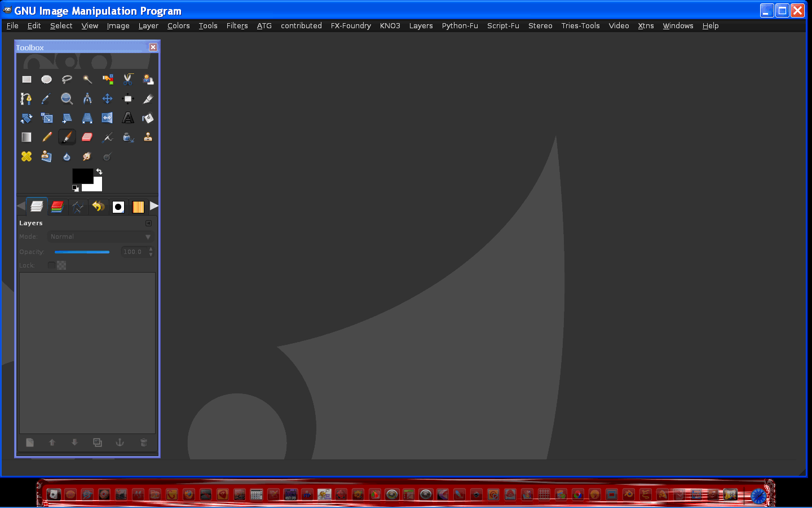Select the Ellipse Select tool
The image size is (812, 508).
coord(47,80)
